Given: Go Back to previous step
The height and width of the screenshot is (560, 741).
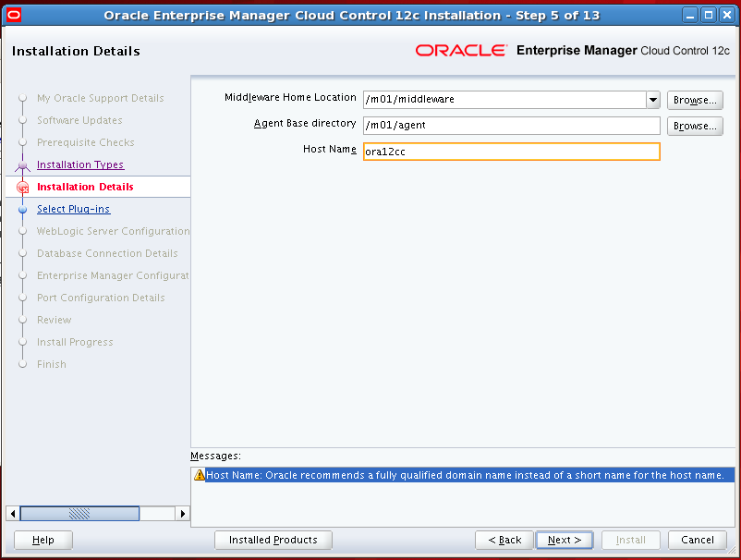Looking at the screenshot, I should pyautogui.click(x=504, y=540).
